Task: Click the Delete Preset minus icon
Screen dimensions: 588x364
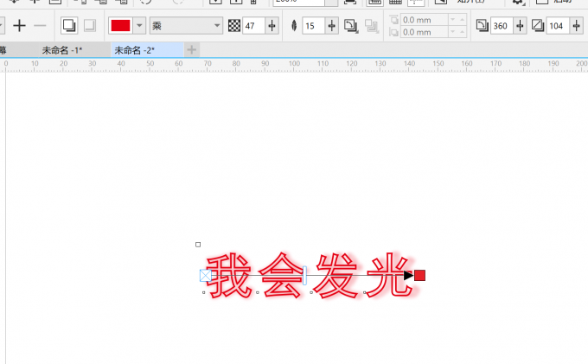Action: click(x=40, y=26)
